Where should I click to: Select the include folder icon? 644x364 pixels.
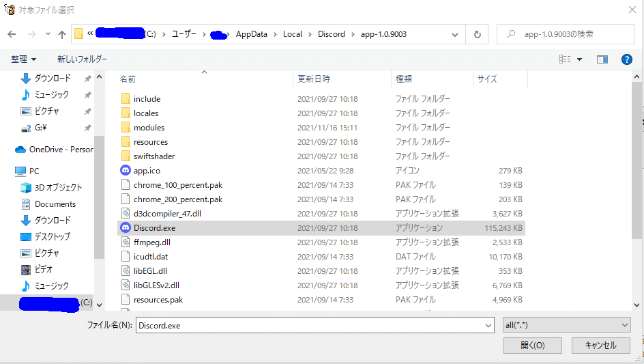coord(126,99)
